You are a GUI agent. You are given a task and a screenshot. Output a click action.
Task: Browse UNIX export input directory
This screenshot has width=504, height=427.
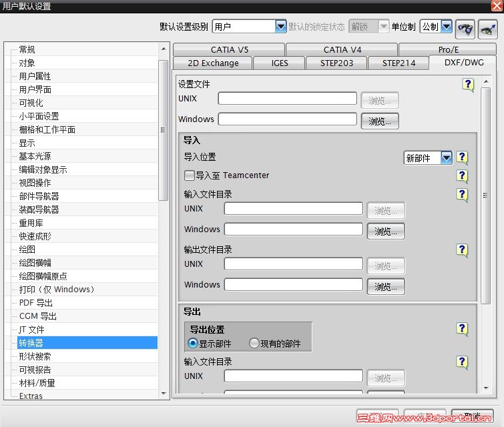point(386,378)
